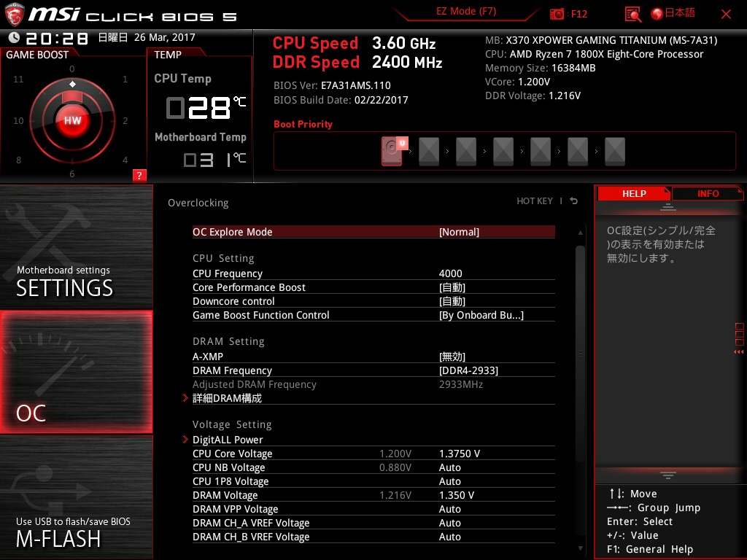This screenshot has height=560, width=747.
Task: Click the help panel bottom collapse handle
Action: click(668, 475)
